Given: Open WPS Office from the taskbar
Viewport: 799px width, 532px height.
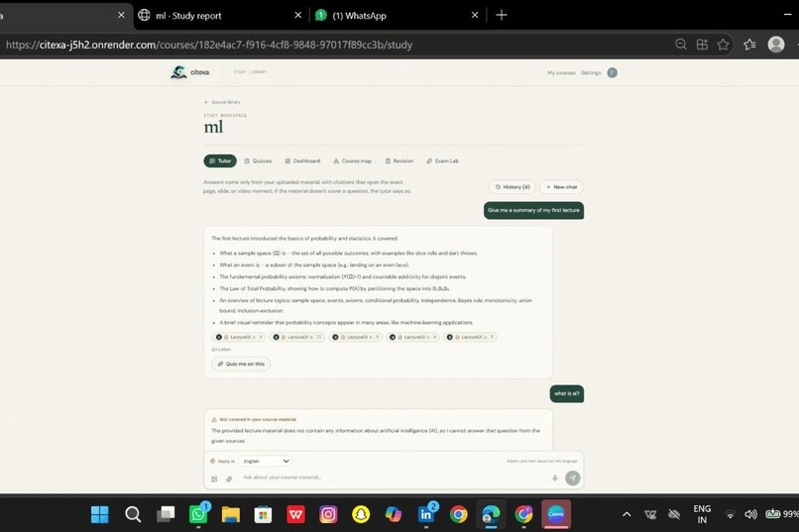Looking at the screenshot, I should (x=296, y=515).
